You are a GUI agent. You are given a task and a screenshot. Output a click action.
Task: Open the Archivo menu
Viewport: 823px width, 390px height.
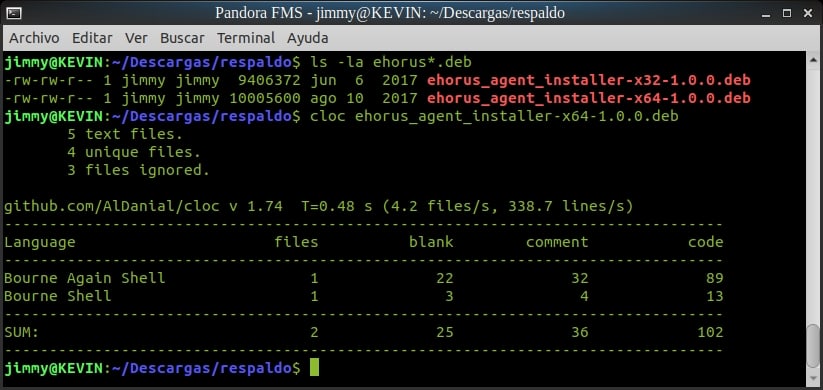pos(34,38)
